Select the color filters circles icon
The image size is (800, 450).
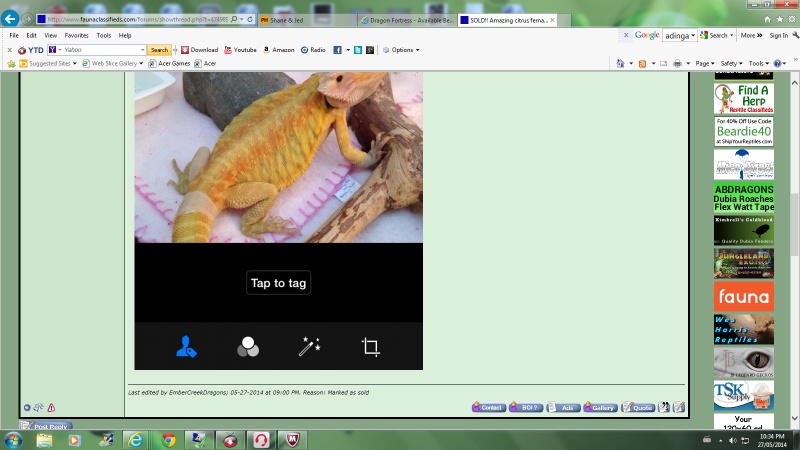(248, 347)
